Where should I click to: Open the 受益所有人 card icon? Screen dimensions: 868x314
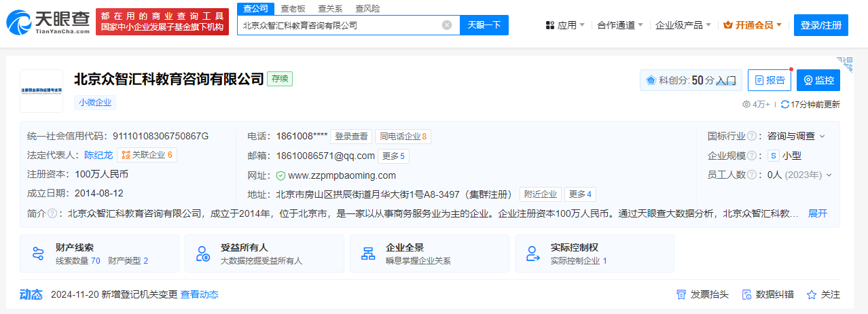pos(203,254)
